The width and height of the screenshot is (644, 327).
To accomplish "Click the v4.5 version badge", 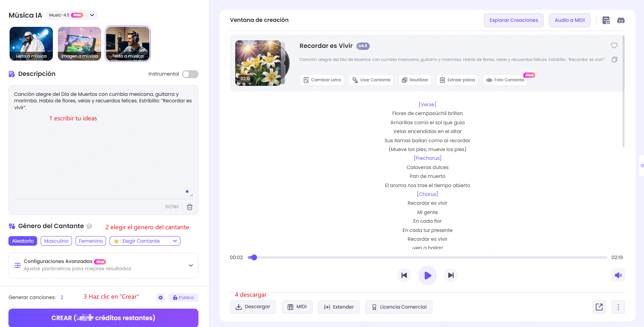I will (363, 46).
